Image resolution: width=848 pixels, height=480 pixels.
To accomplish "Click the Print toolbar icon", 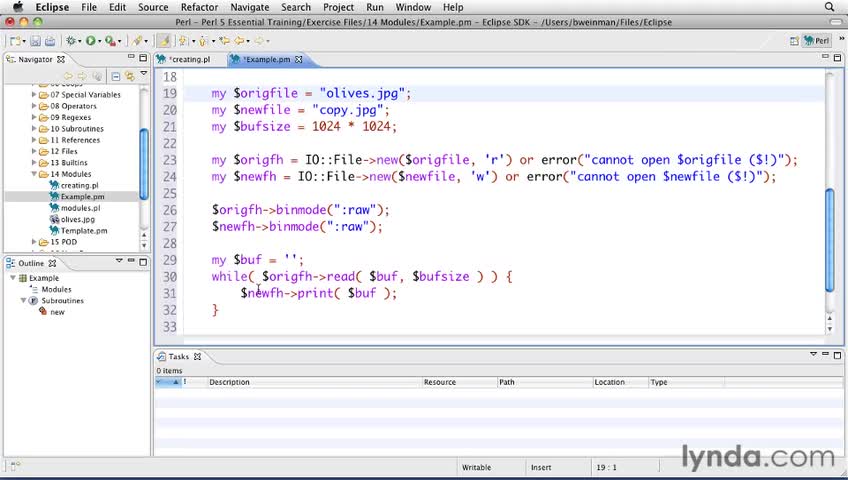I will click(x=49, y=41).
